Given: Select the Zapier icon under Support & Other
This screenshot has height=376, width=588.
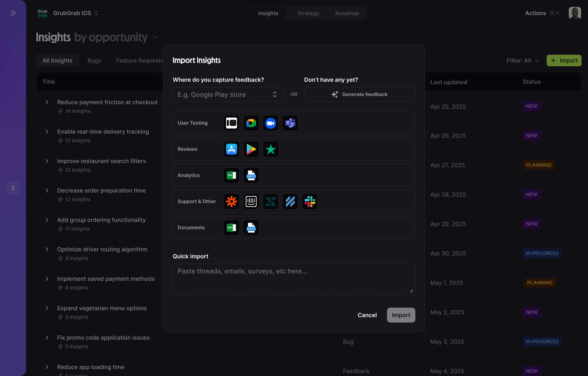Looking at the screenshot, I should pyautogui.click(x=231, y=201).
